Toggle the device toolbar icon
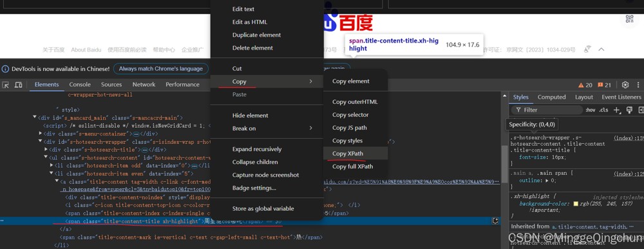Screen dimensions: 644x249 pos(19,85)
